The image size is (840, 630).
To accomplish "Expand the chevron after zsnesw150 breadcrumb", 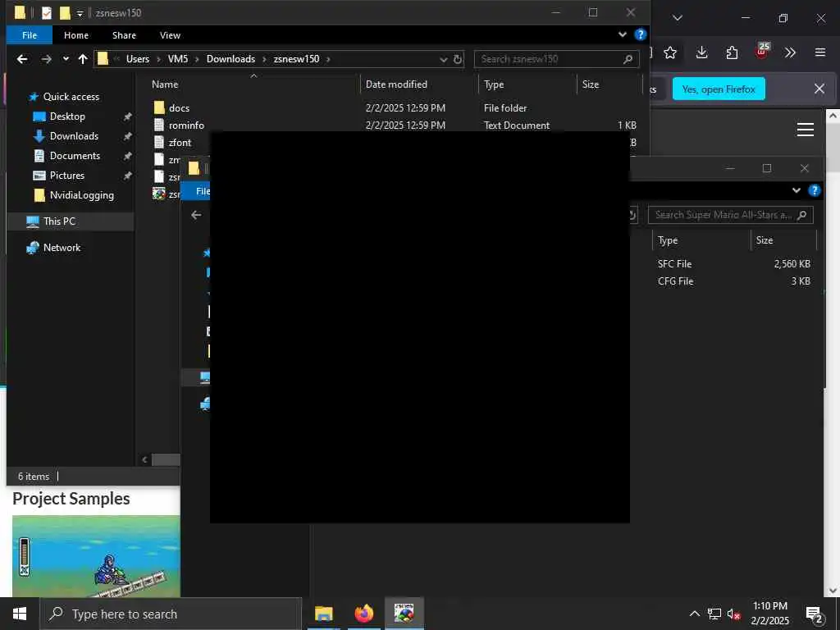I will click(328, 59).
